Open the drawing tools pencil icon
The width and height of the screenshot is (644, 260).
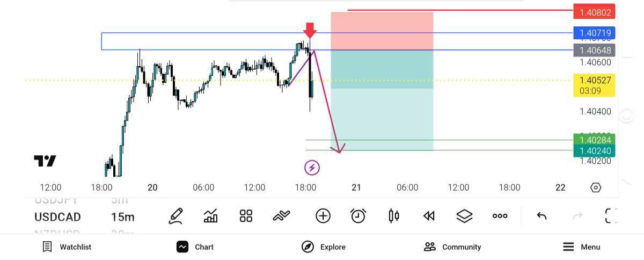(x=175, y=216)
